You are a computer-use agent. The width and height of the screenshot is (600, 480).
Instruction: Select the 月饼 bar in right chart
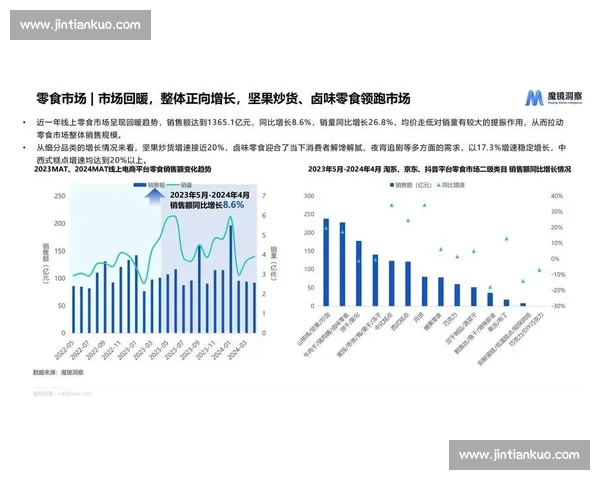point(424,291)
